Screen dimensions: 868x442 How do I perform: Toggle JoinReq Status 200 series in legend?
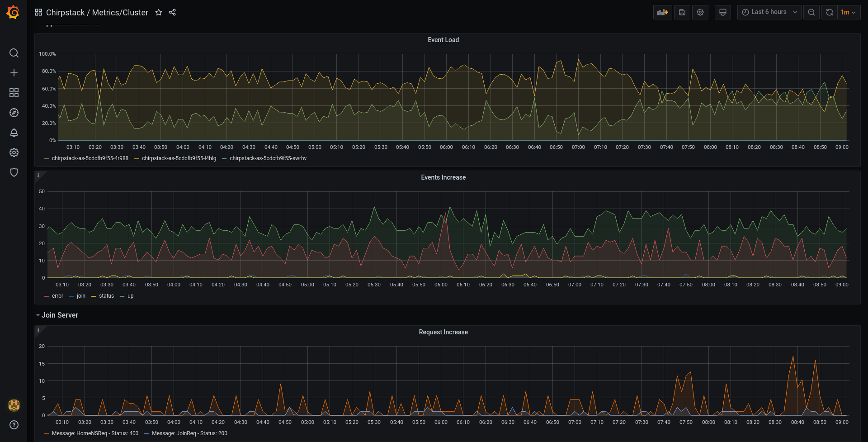pyautogui.click(x=189, y=433)
